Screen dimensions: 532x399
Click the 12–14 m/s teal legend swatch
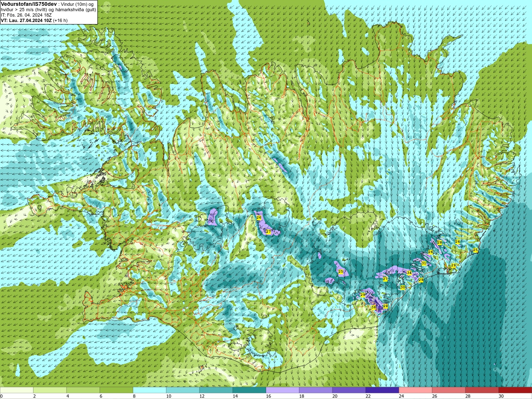216,390
